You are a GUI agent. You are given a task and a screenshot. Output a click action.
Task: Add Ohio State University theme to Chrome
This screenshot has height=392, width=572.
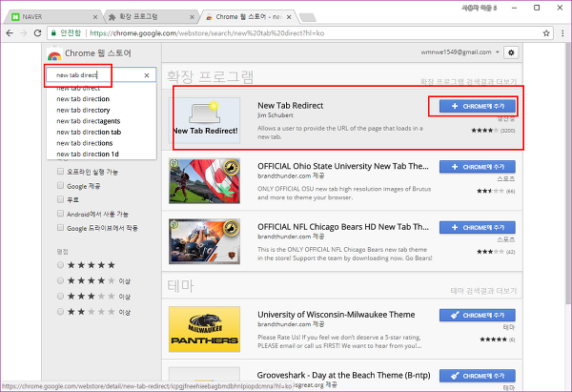478,167
